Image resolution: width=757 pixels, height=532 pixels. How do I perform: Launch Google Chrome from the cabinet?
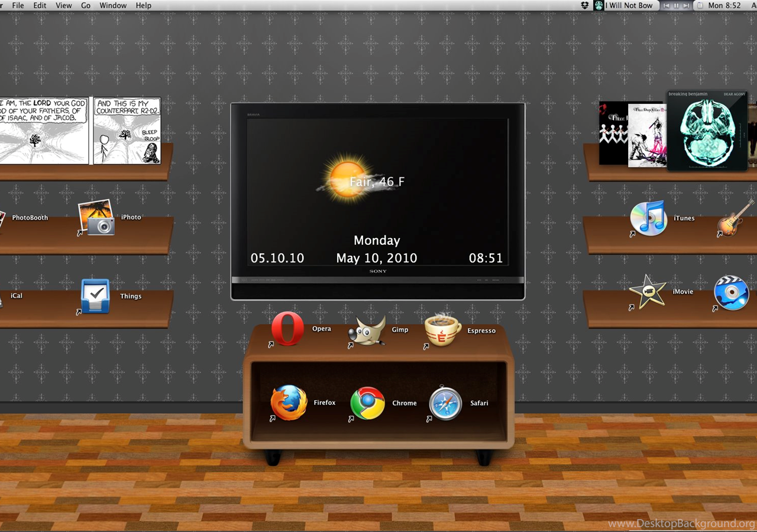coord(367,403)
